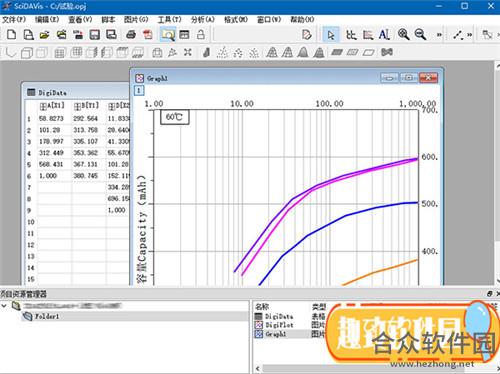Open the 窗口(W) menu
The height and width of the screenshot is (374, 500).
pyautogui.click(x=269, y=19)
